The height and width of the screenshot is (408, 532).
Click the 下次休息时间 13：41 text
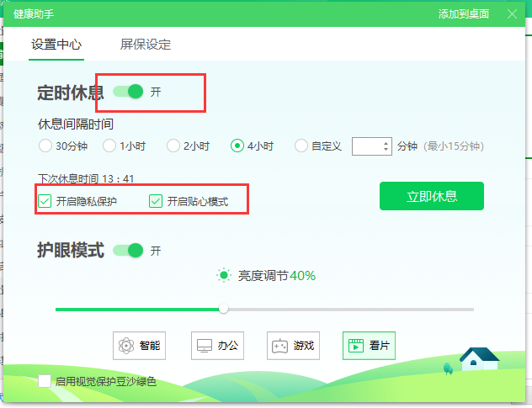coord(86,178)
